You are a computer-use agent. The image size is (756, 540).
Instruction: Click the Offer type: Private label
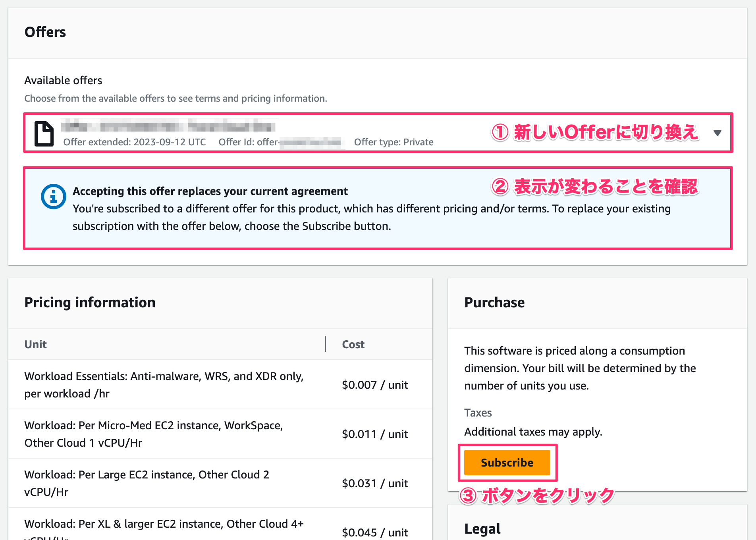[x=393, y=142]
